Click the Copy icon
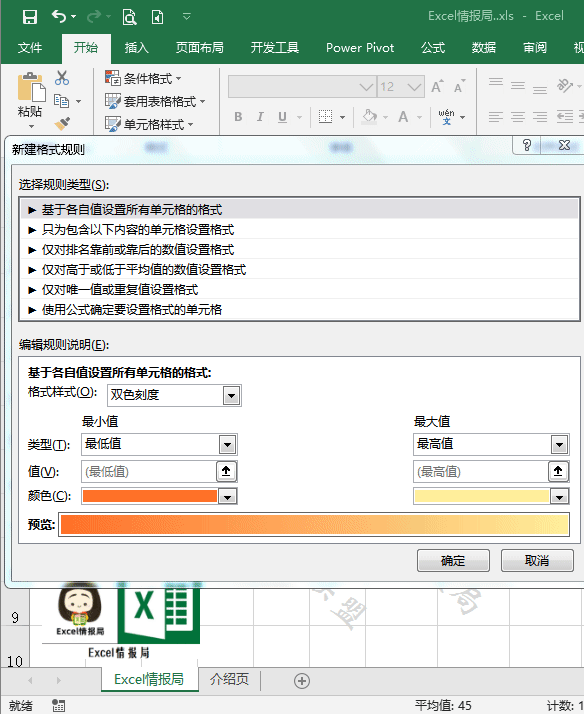The height and width of the screenshot is (714, 584). point(61,101)
